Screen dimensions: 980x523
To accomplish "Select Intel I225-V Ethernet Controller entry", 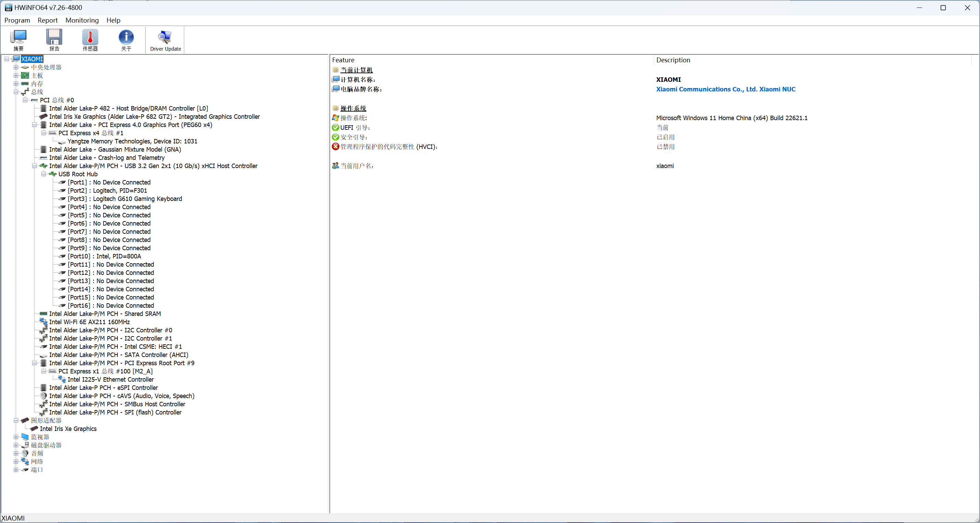I will (x=111, y=379).
